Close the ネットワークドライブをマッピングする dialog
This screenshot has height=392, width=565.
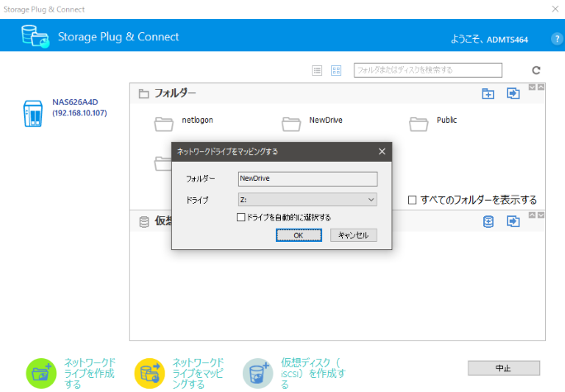(x=382, y=152)
